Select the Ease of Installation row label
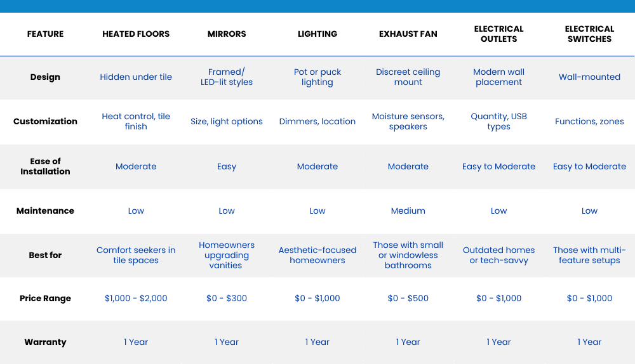Image resolution: width=635 pixels, height=364 pixels. click(x=45, y=166)
